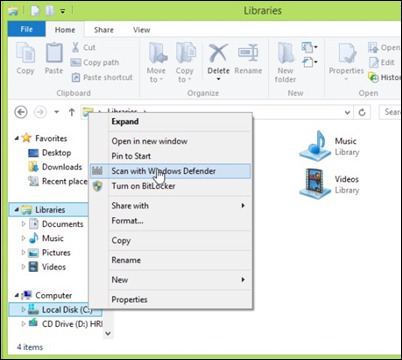Click the Up one level arrow
This screenshot has width=402, height=360.
coord(72,112)
